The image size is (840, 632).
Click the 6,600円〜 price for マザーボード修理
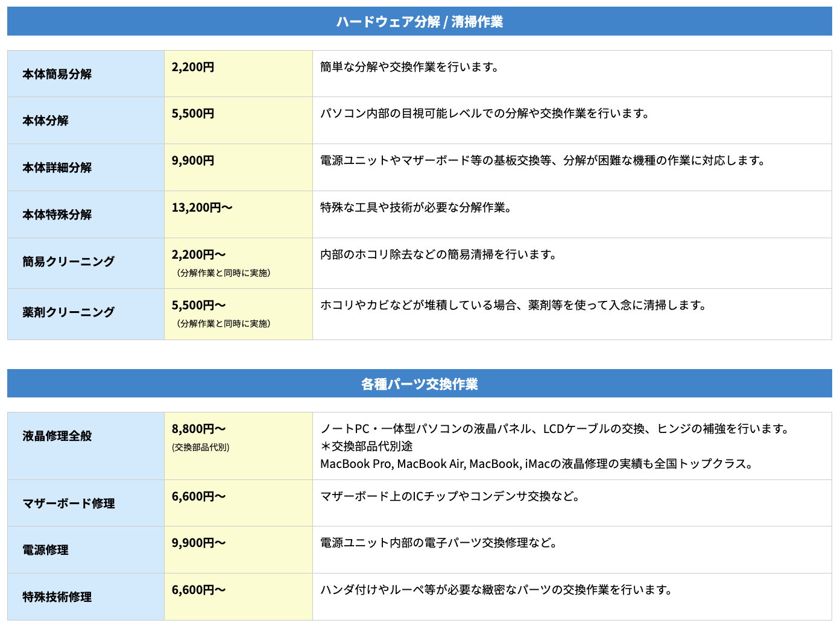pos(199,496)
